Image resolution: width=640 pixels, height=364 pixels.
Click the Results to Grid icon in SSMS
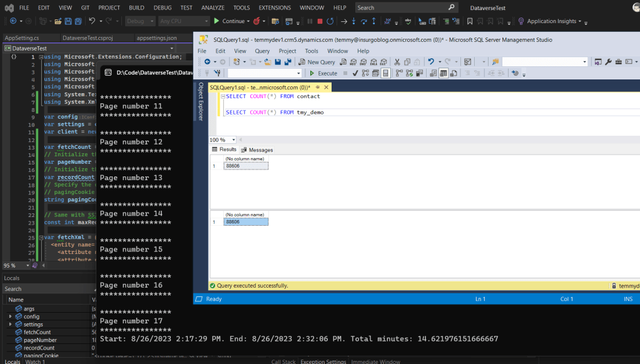pyautogui.click(x=444, y=73)
